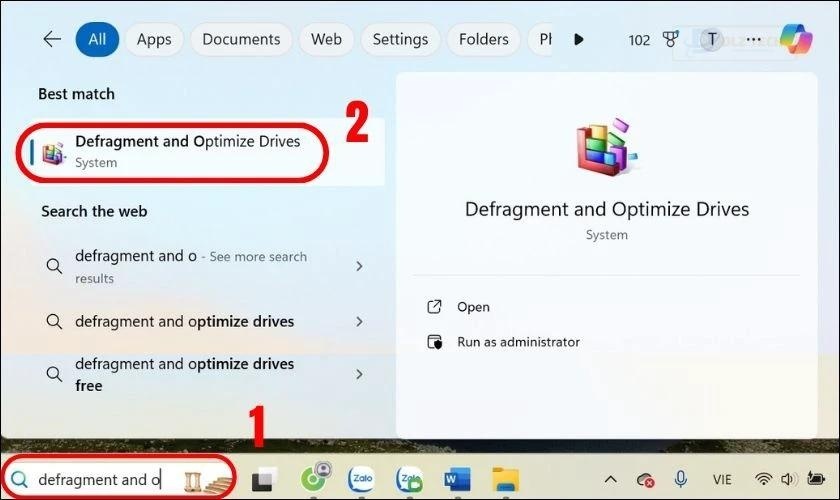Go back with the left arrow icon
The width and height of the screenshot is (840, 500).
(x=52, y=39)
